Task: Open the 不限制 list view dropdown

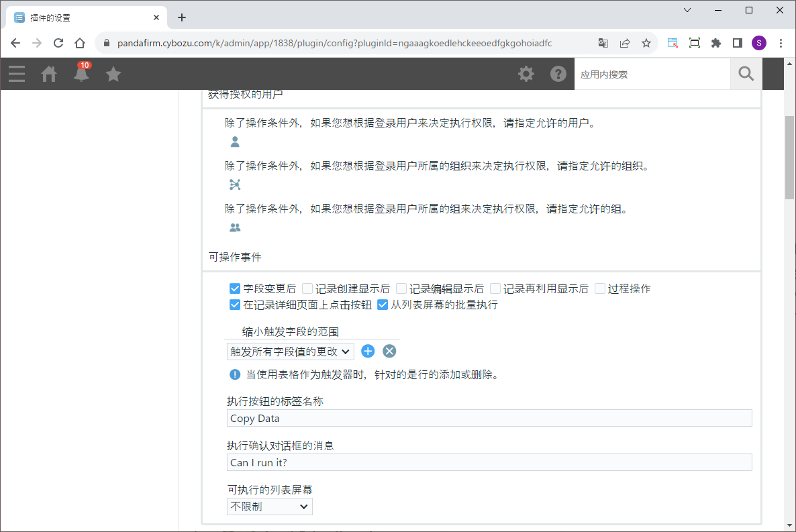Action: click(x=269, y=507)
